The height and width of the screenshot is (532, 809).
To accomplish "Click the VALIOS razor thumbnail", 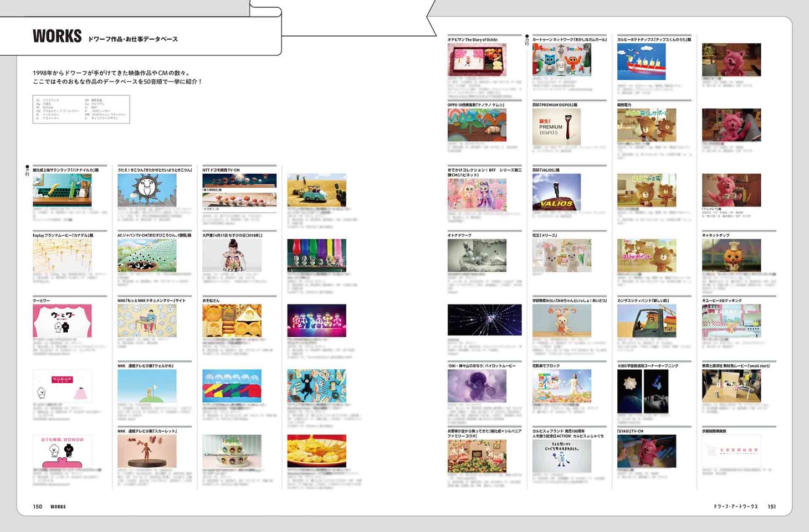I will pos(556,192).
